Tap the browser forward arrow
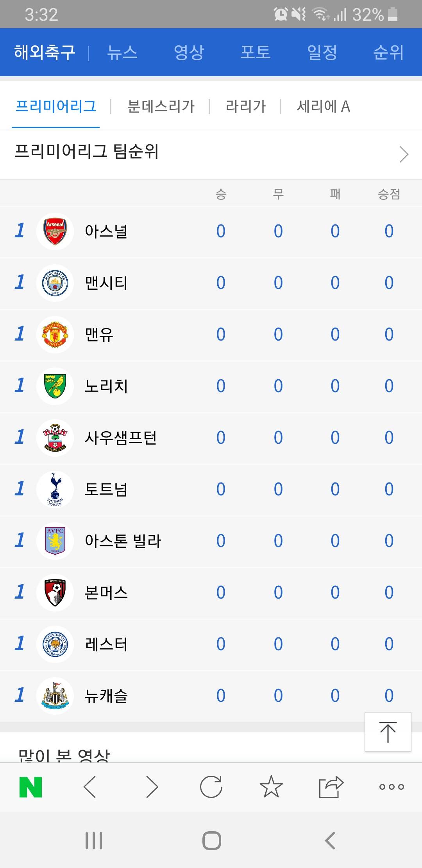 (152, 787)
